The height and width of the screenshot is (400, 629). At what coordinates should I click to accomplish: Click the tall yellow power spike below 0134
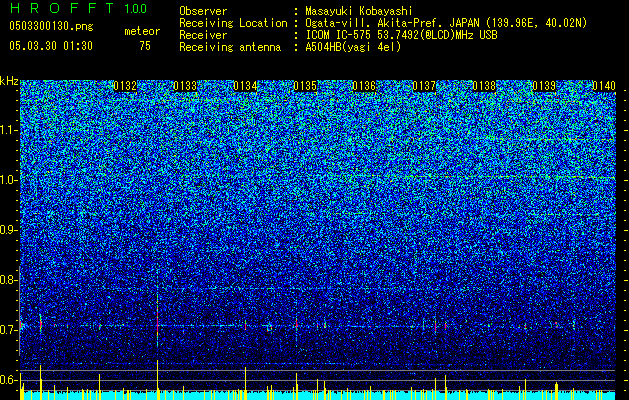[x=246, y=383]
